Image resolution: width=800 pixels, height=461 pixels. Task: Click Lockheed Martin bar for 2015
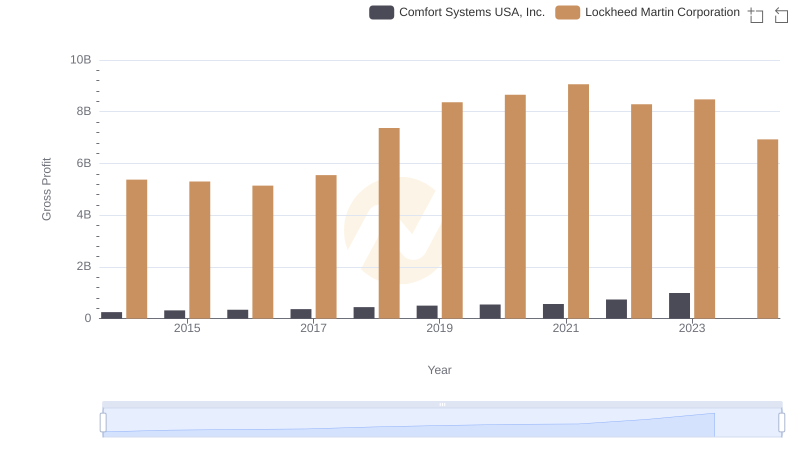click(x=199, y=250)
